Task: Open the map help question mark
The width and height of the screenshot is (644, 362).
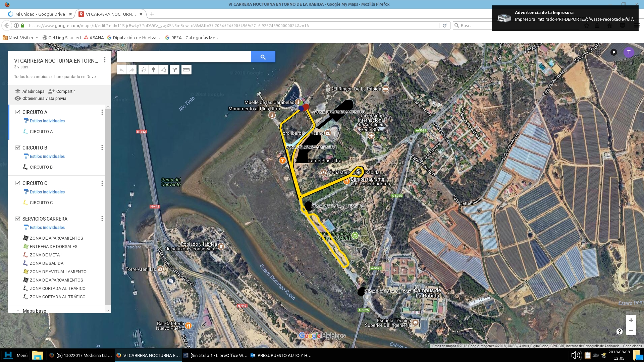Action: click(620, 331)
